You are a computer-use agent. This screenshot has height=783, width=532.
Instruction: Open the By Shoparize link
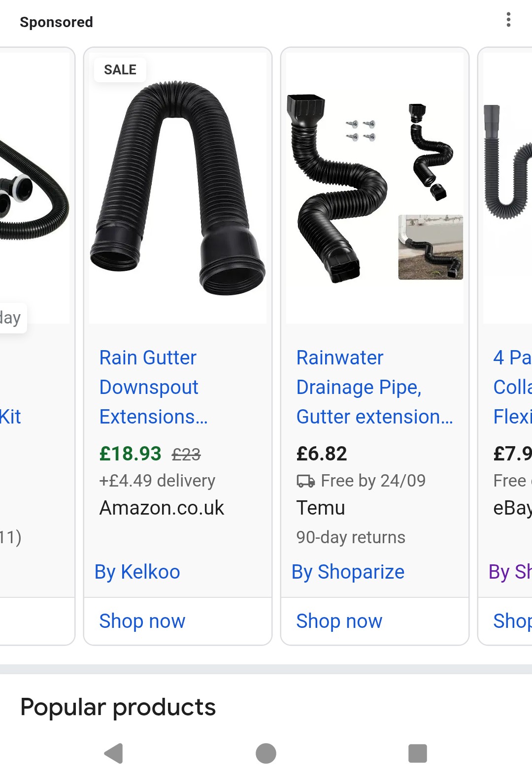tap(348, 572)
